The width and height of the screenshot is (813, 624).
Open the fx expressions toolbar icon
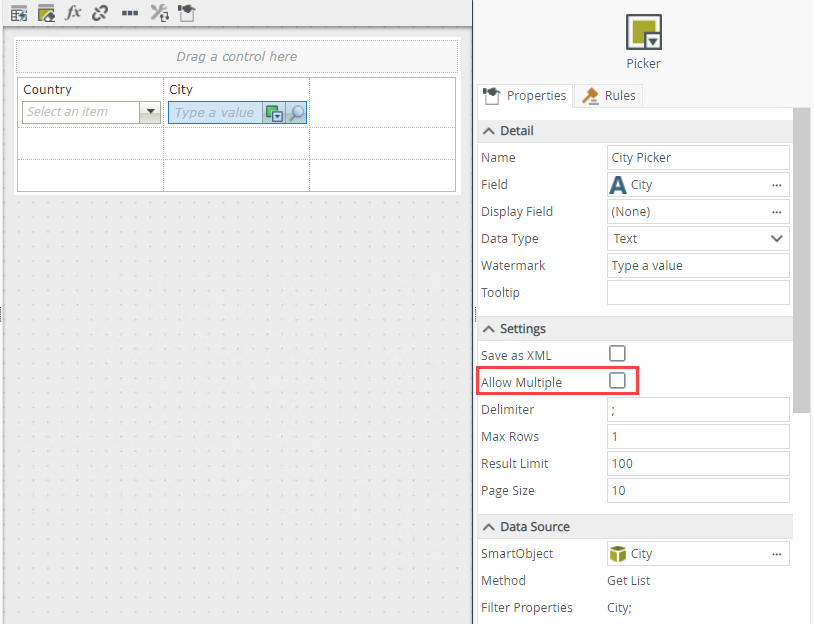tap(73, 12)
